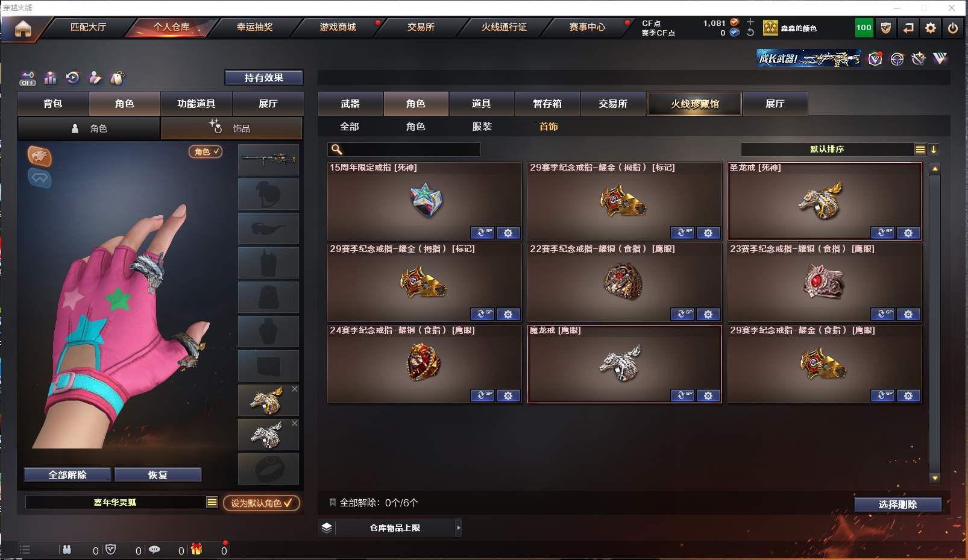Click the fox emblem icon above character preview
Viewport: 968px width, 560px height.
coord(40,157)
